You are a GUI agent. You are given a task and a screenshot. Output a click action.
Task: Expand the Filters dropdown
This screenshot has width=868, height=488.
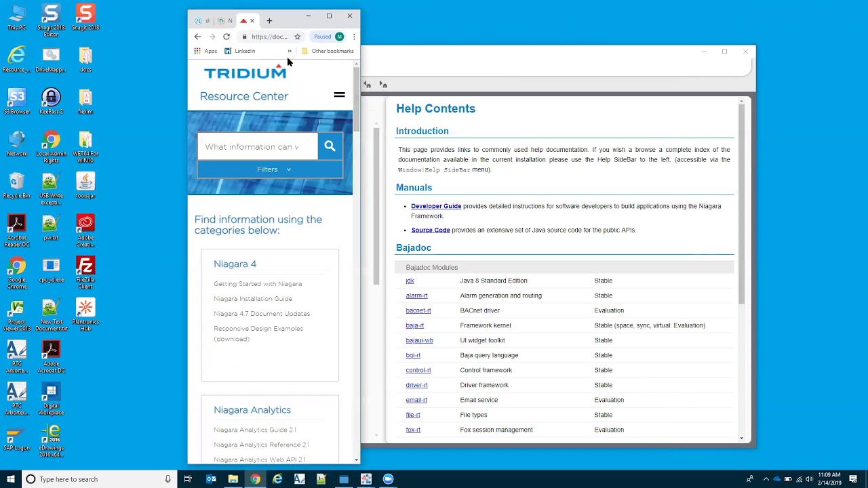point(274,169)
